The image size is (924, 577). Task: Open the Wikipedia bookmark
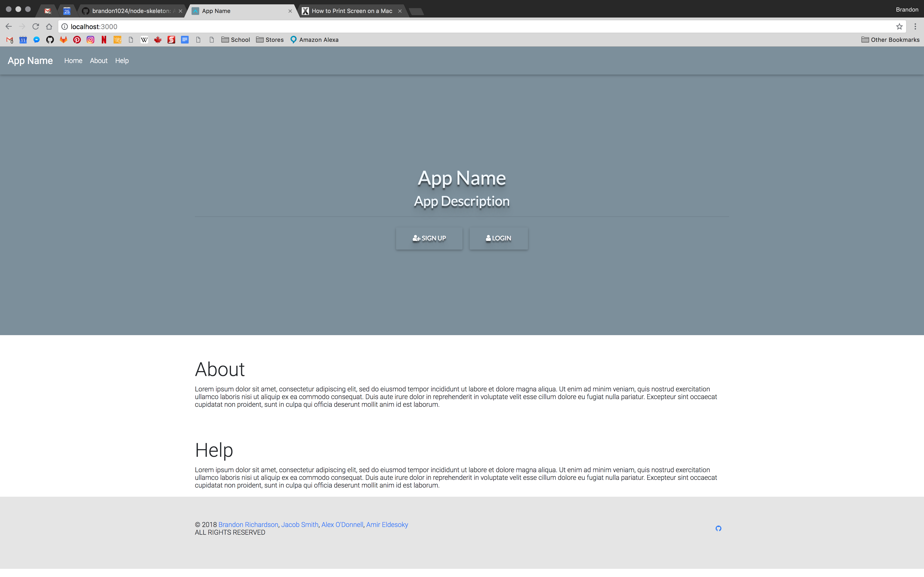tap(144, 40)
